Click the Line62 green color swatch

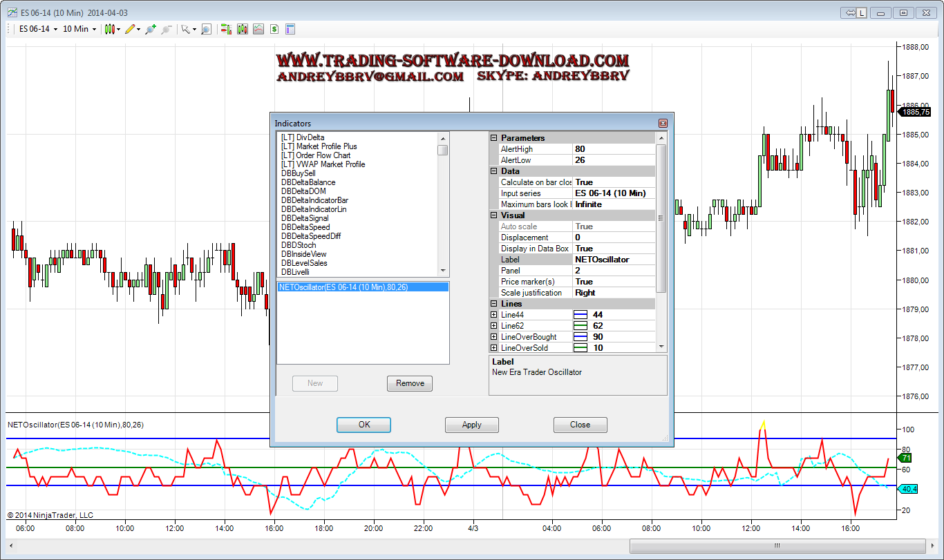580,326
